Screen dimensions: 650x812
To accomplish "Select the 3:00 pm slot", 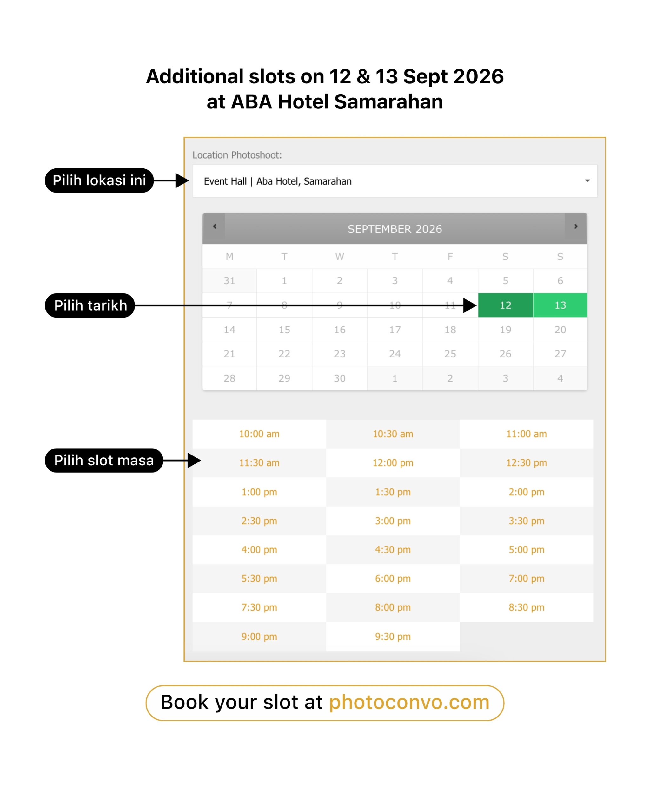I will (393, 521).
